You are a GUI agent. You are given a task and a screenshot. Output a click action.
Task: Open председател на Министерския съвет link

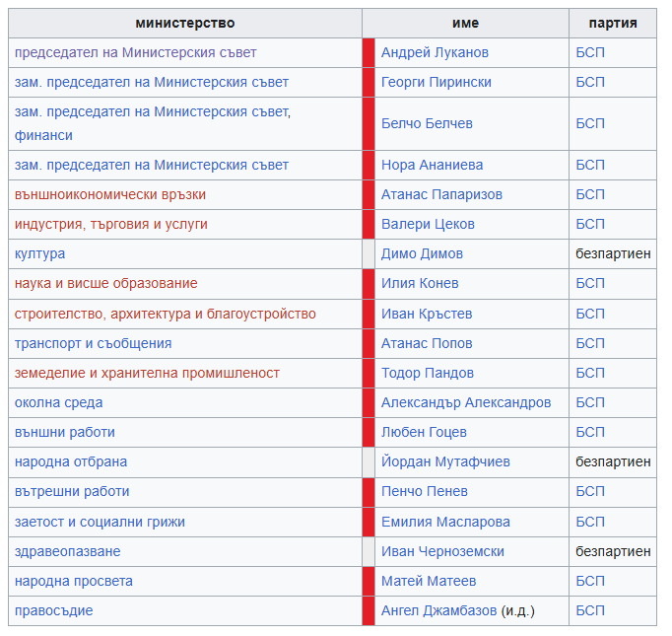pyautogui.click(x=135, y=52)
